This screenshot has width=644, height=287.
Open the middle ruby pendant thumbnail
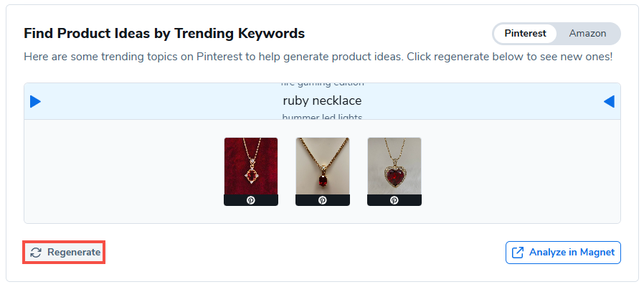tap(322, 166)
